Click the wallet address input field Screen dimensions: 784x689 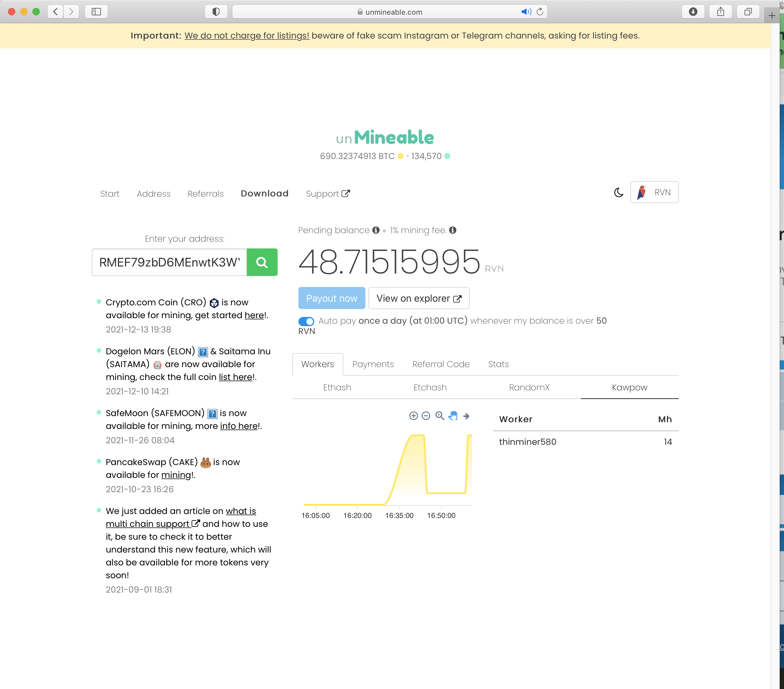[169, 262]
